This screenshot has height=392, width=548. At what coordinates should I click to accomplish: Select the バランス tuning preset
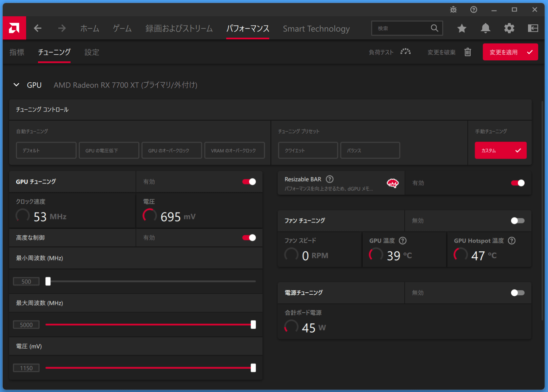click(370, 150)
